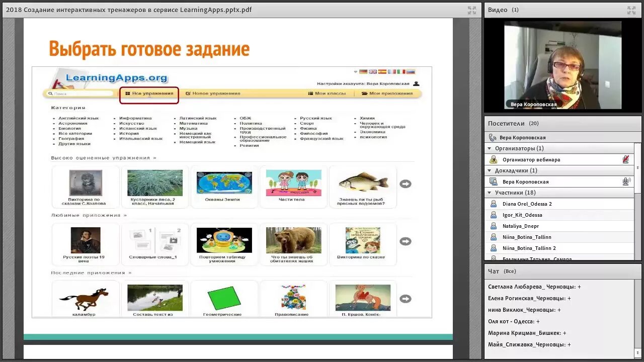Maximize the Видео panel with the fullscreen icon

click(631, 10)
